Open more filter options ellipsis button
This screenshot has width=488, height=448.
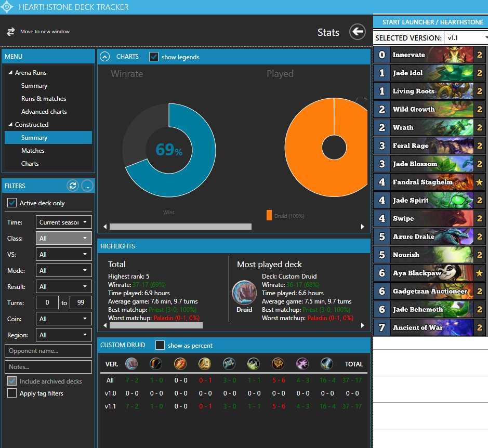(87, 186)
